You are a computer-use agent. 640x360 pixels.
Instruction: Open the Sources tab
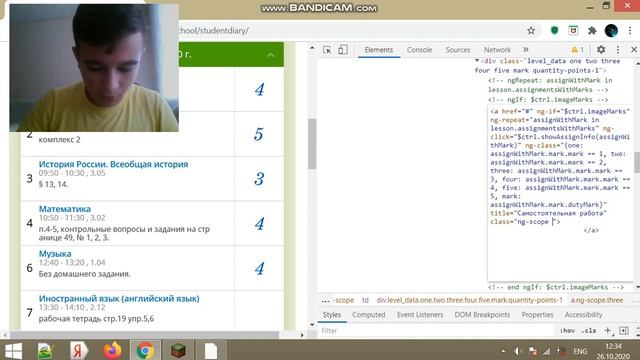click(458, 50)
